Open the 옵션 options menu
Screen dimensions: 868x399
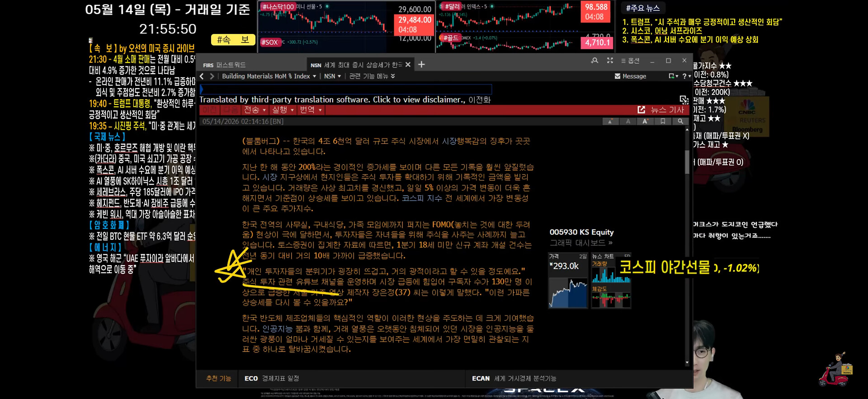[630, 61]
